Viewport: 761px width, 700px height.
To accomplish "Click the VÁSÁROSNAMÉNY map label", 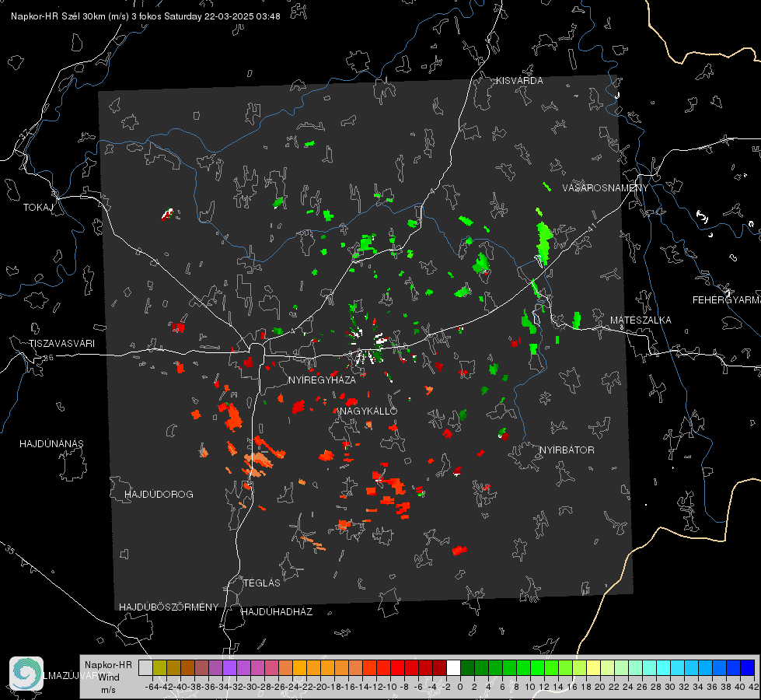I will (x=606, y=188).
